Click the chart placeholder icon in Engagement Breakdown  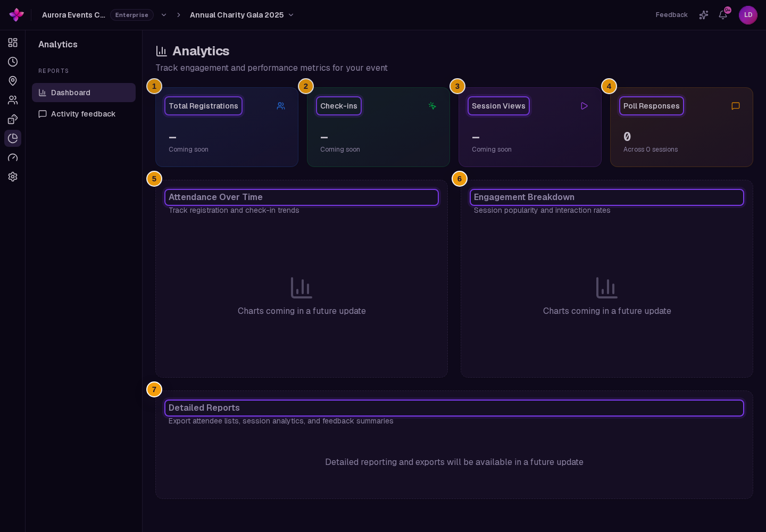(607, 288)
